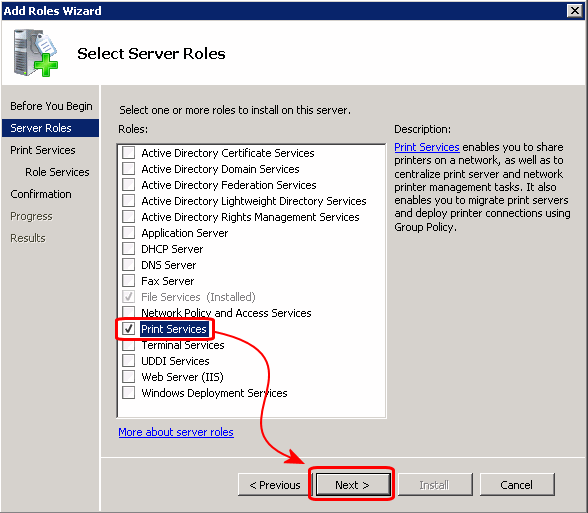Viewport: 588px width, 513px height.
Task: Tick the DHCP Server checkbox
Action: [x=129, y=249]
